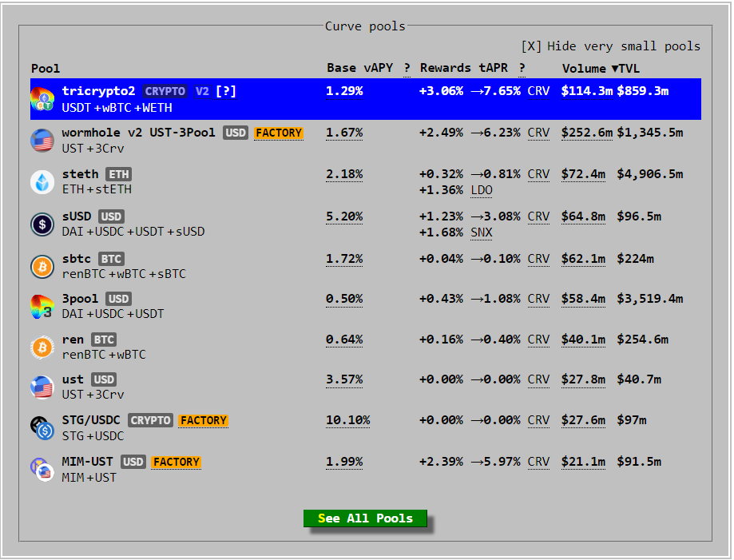Click the $3,519.4m TVL value
734x560 pixels.
[x=650, y=299]
